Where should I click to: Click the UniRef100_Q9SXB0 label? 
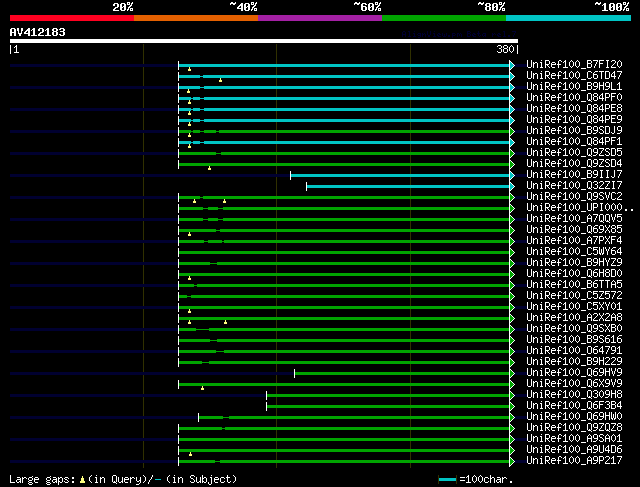click(574, 329)
